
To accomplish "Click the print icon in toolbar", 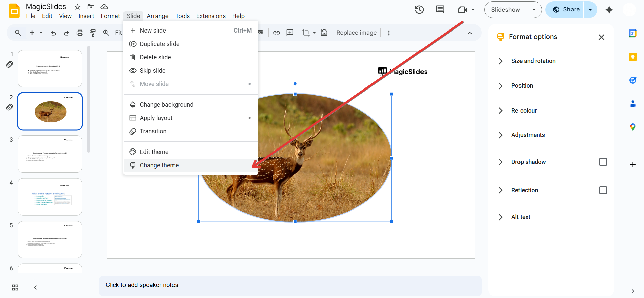I will coord(80,33).
